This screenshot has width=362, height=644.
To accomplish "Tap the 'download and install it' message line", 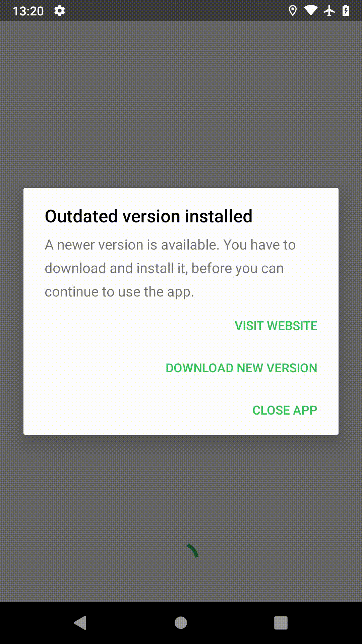I will click(x=164, y=268).
